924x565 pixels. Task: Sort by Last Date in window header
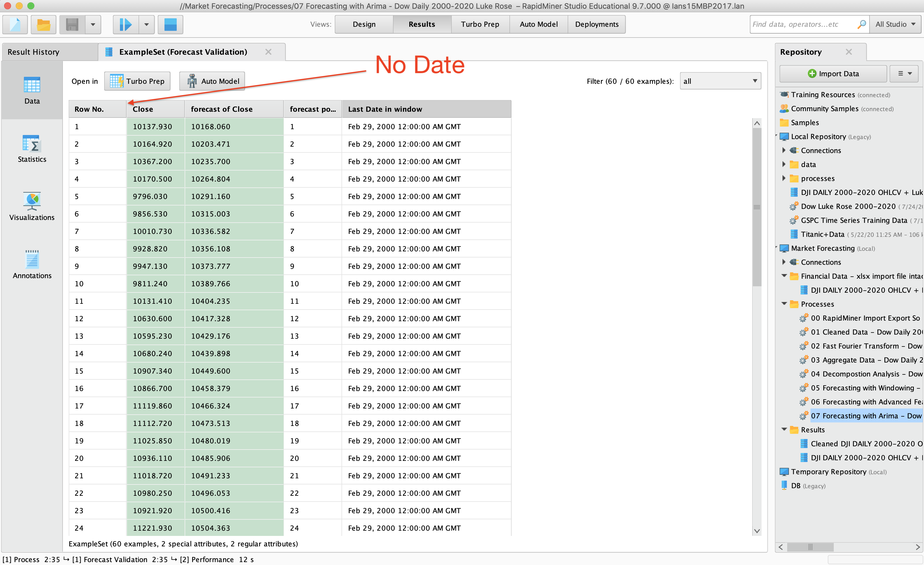(426, 109)
